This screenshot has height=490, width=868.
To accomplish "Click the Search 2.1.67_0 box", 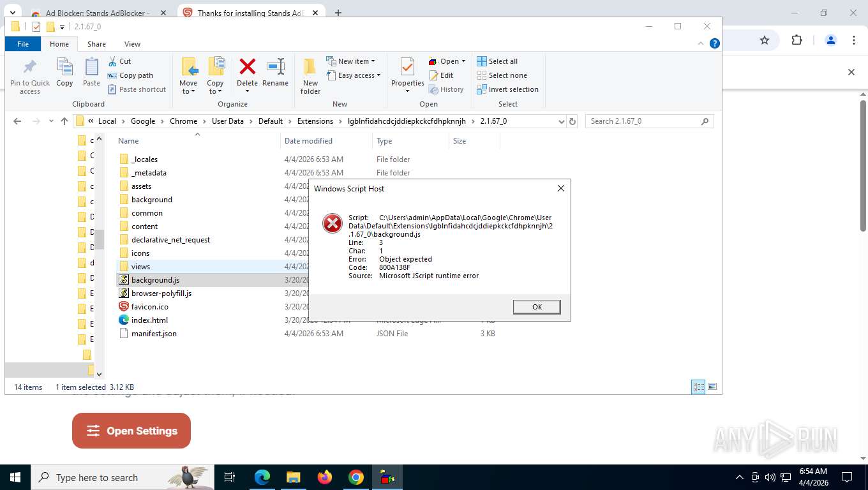I will click(649, 121).
